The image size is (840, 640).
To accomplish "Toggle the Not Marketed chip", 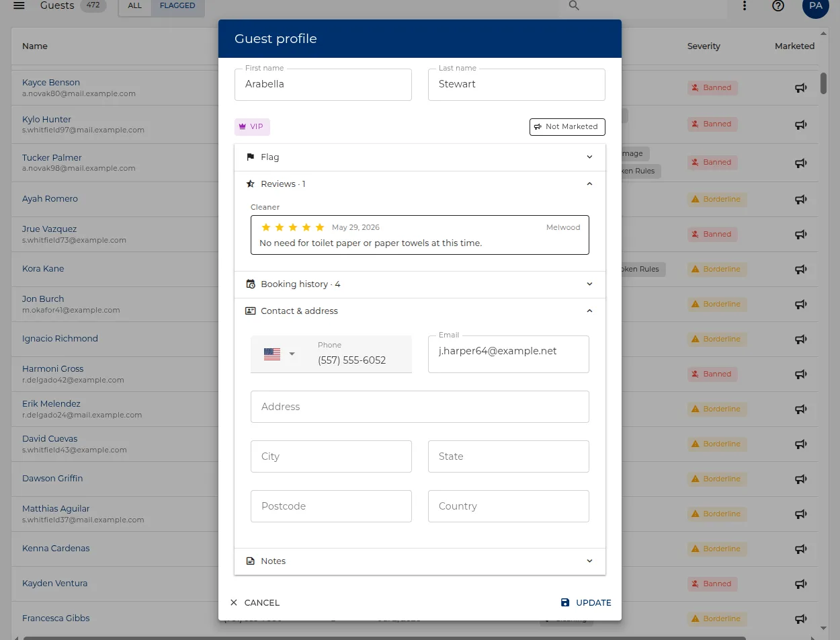I will coord(567,126).
